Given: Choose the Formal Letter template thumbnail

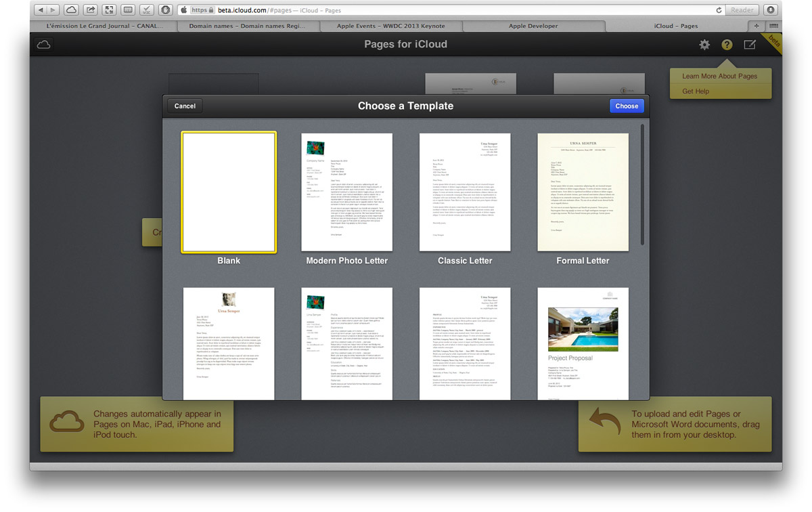Looking at the screenshot, I should pos(583,192).
